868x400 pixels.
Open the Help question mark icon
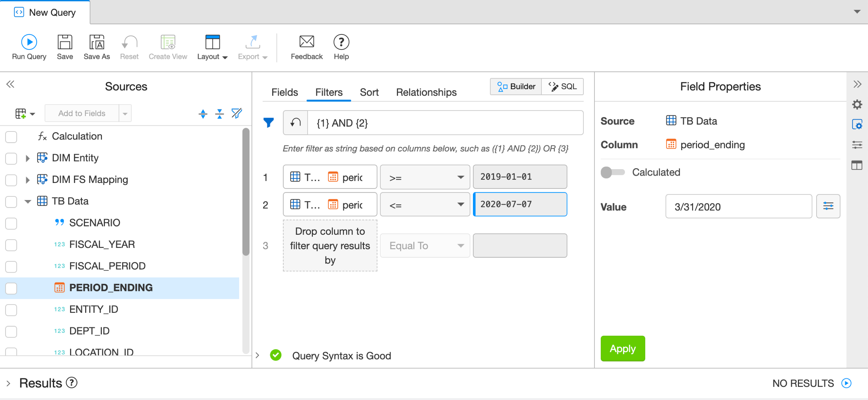tap(341, 42)
